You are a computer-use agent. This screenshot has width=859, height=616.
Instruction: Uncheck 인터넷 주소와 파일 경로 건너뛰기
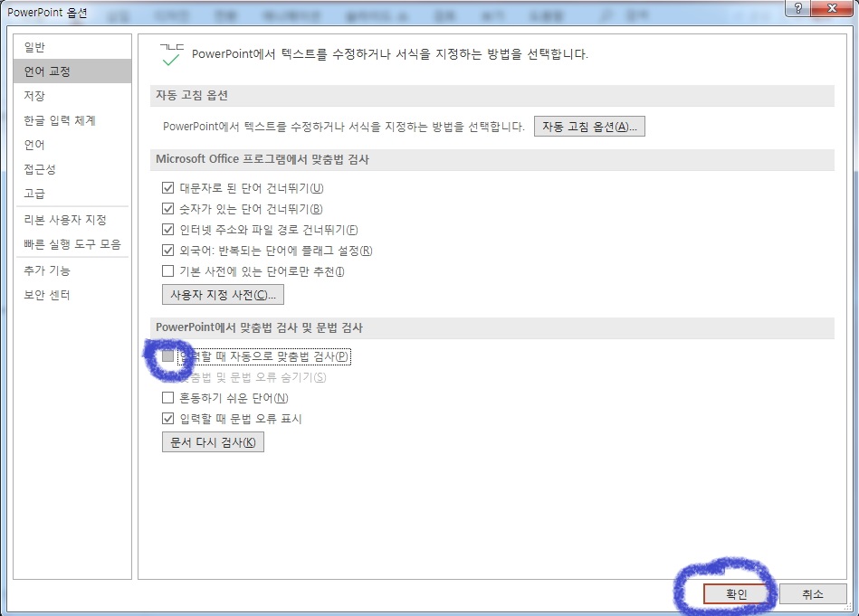click(168, 230)
